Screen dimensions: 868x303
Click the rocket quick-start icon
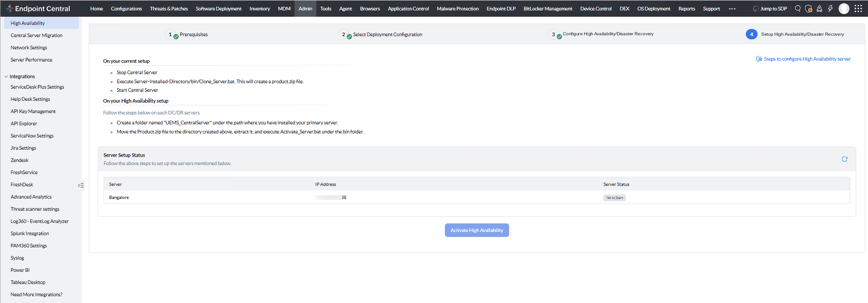pyautogui.click(x=819, y=9)
